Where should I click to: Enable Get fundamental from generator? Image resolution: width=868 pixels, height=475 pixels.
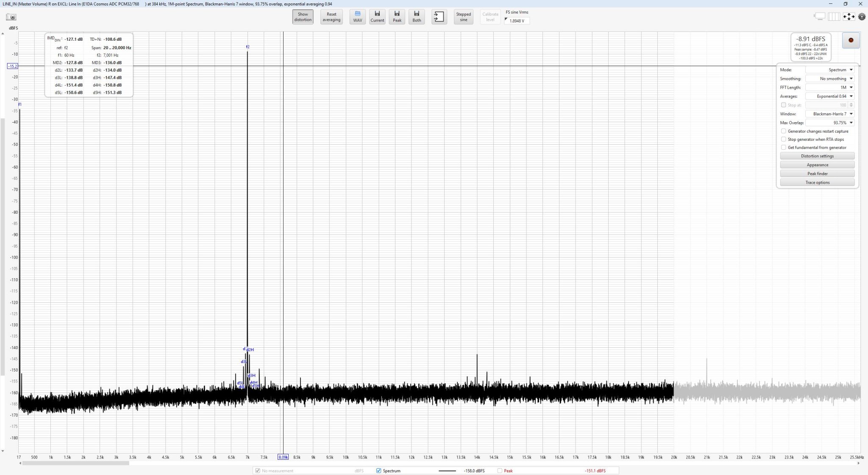783,148
